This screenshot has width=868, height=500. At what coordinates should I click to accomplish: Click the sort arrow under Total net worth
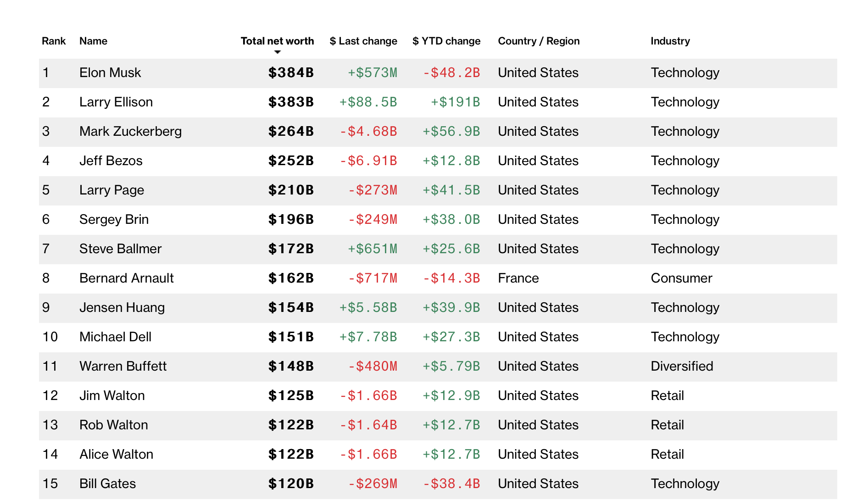pos(277,52)
